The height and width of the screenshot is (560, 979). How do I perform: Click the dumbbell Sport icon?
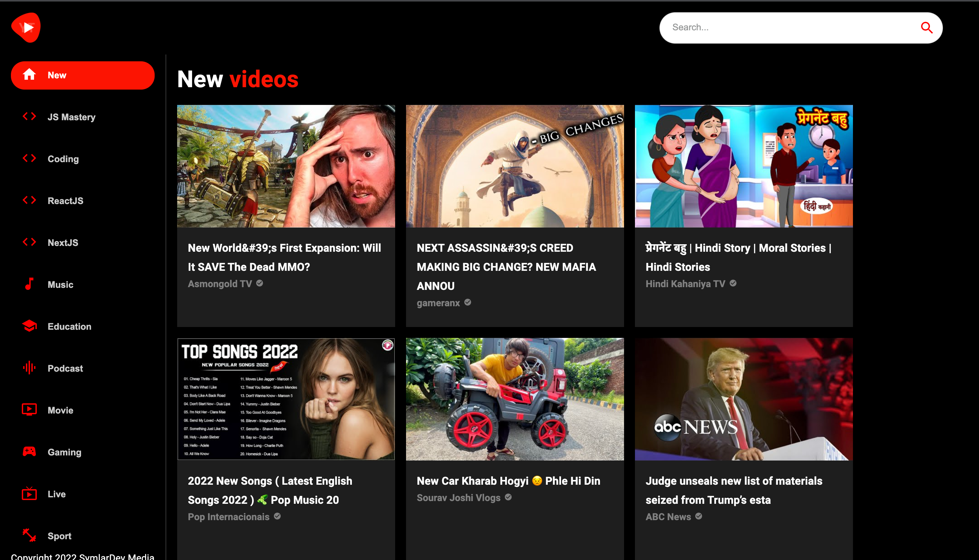pos(29,535)
